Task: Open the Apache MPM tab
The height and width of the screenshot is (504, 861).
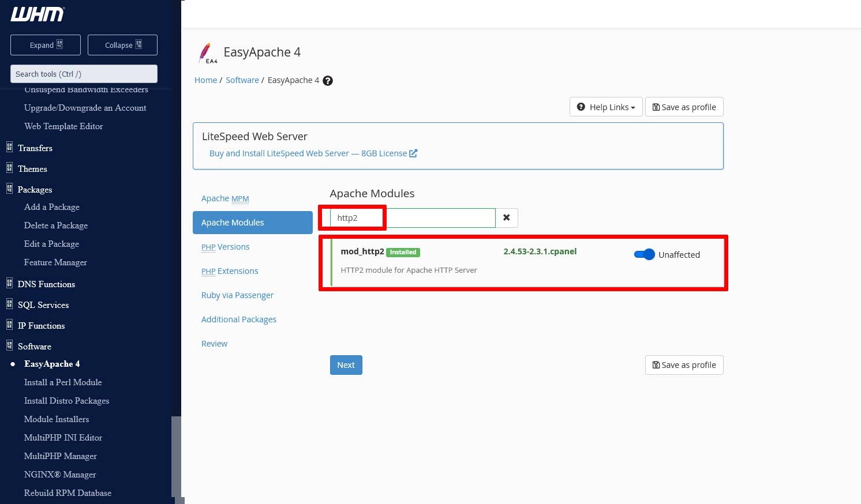Action: coord(225,198)
